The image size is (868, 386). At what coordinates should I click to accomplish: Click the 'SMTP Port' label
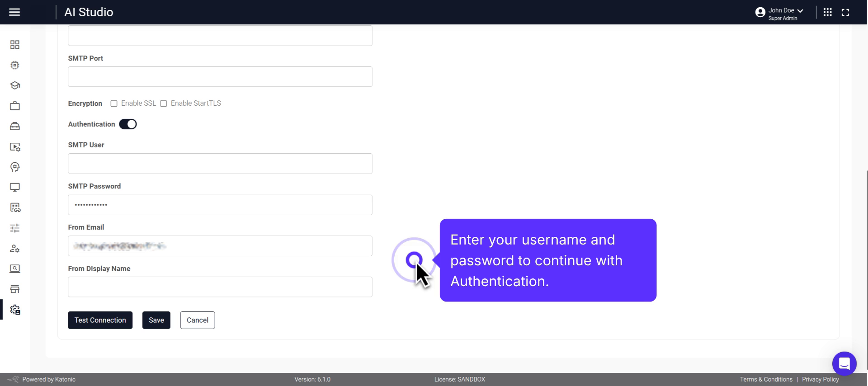click(85, 58)
